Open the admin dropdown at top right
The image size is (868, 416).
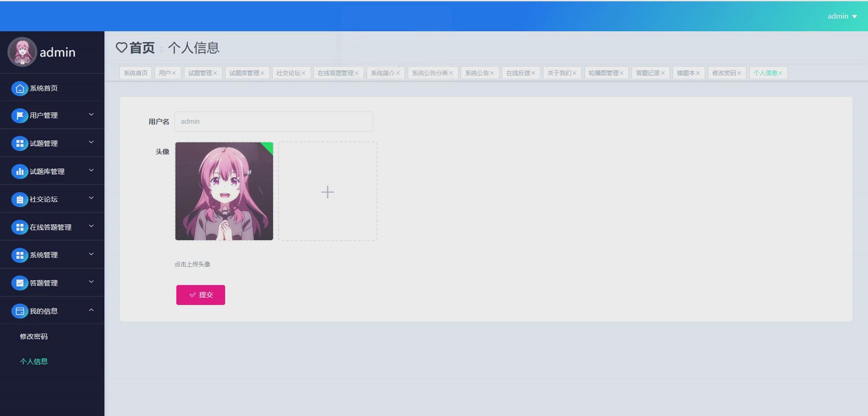pyautogui.click(x=842, y=16)
